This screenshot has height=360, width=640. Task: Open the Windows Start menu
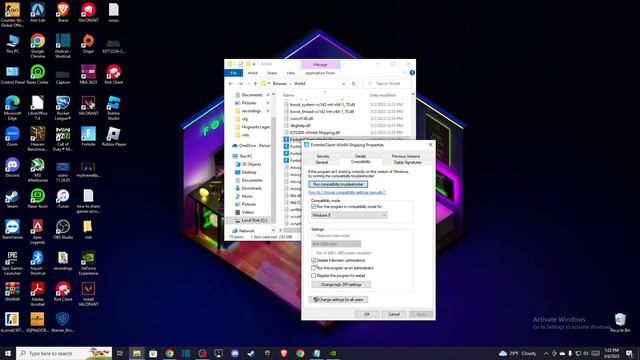pos(8,353)
